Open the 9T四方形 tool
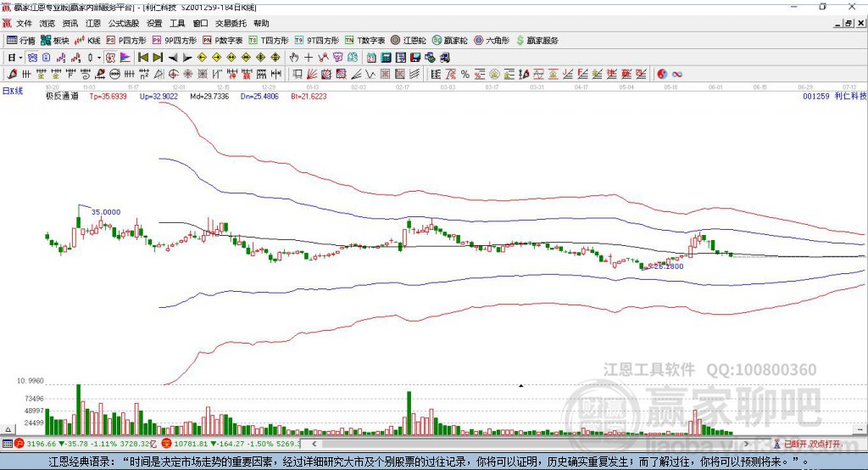The image size is (868, 470). coord(317,41)
